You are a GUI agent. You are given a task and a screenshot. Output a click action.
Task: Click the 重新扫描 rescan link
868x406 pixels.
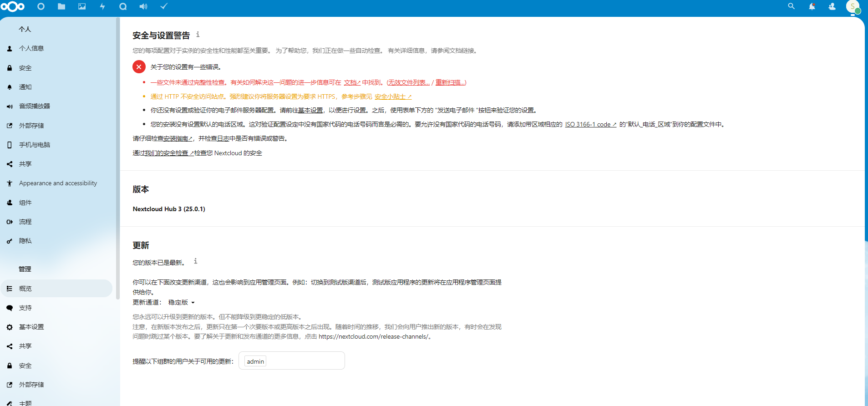point(450,82)
